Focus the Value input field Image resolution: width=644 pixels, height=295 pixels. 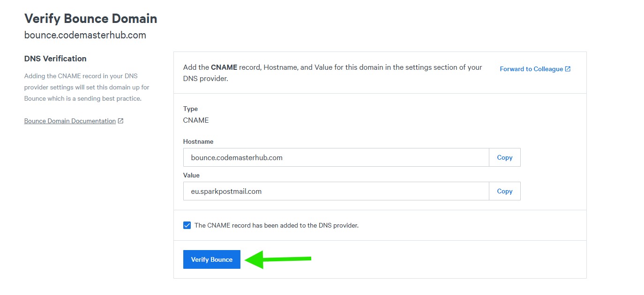tap(336, 191)
